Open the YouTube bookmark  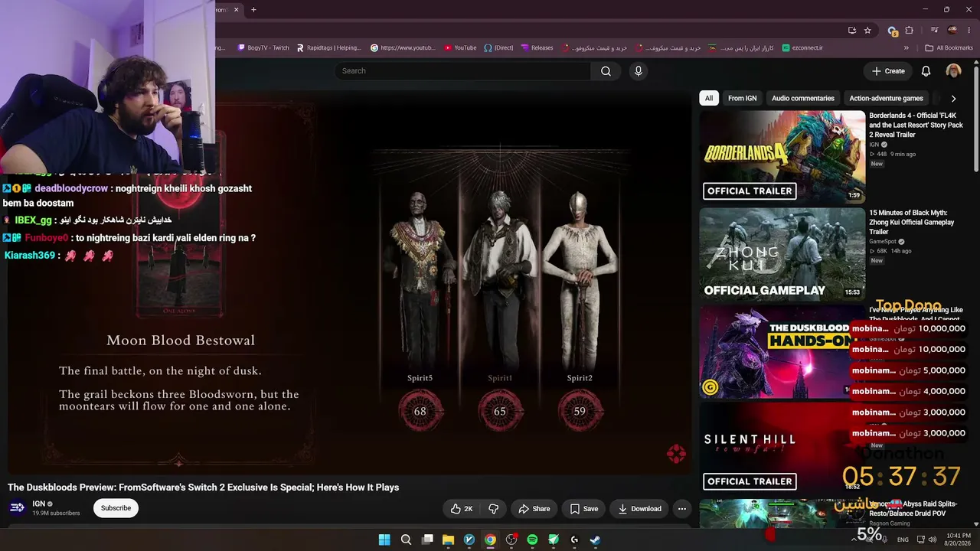tap(459, 48)
